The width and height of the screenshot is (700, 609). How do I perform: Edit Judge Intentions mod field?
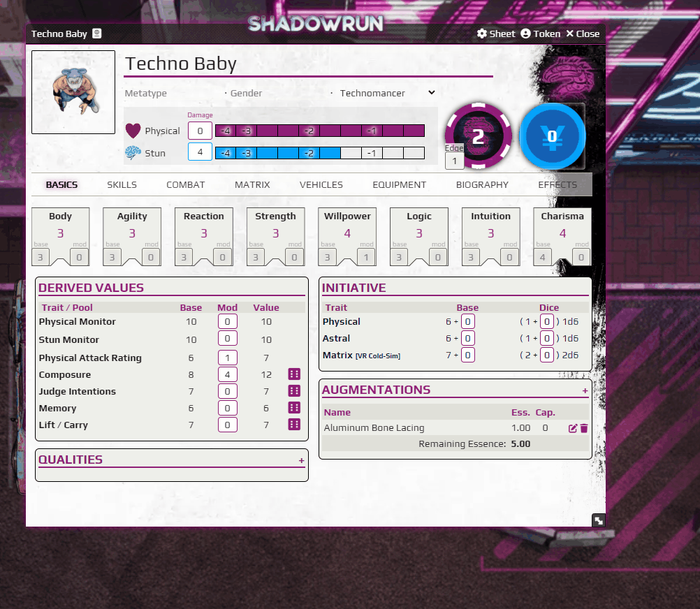(x=227, y=391)
